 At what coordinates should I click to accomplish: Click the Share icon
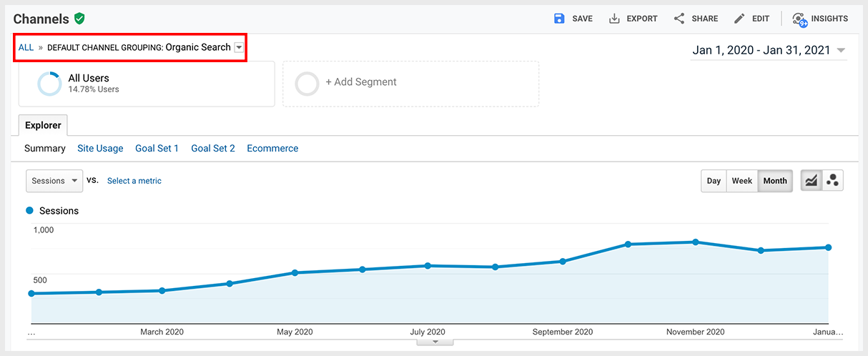tap(679, 19)
